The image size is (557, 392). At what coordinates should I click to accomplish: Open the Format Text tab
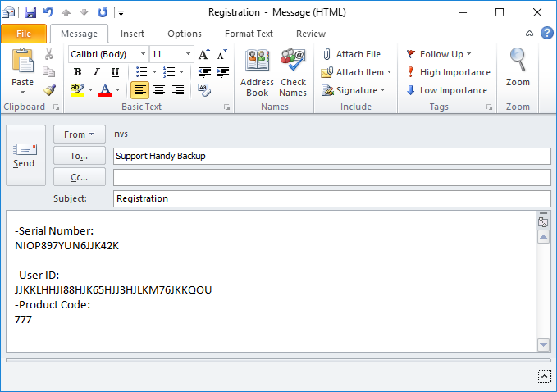249,34
